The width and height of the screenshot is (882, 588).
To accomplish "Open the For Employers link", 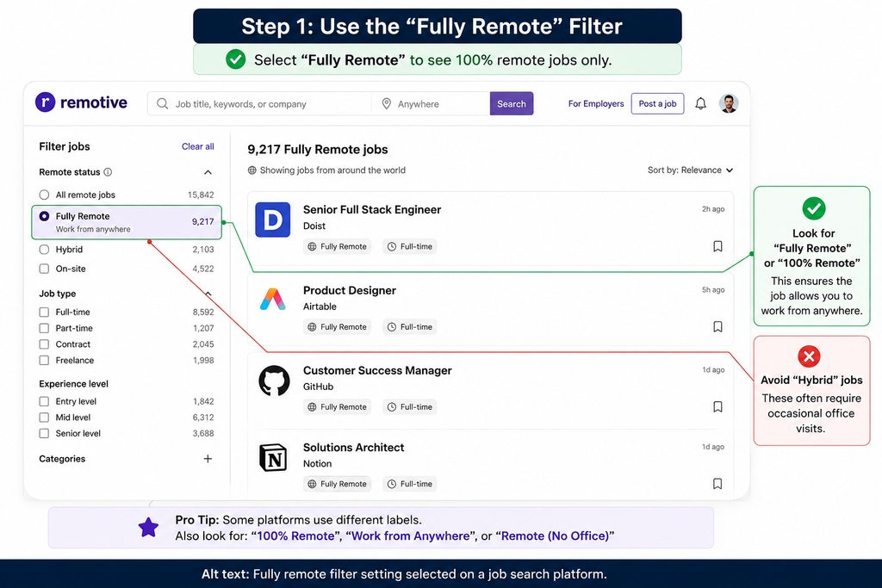I will [596, 104].
